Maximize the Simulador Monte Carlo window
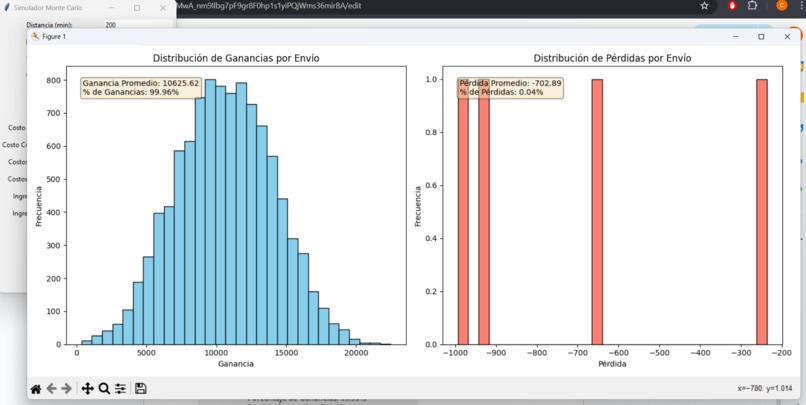This screenshot has width=806, height=405. tap(137, 8)
